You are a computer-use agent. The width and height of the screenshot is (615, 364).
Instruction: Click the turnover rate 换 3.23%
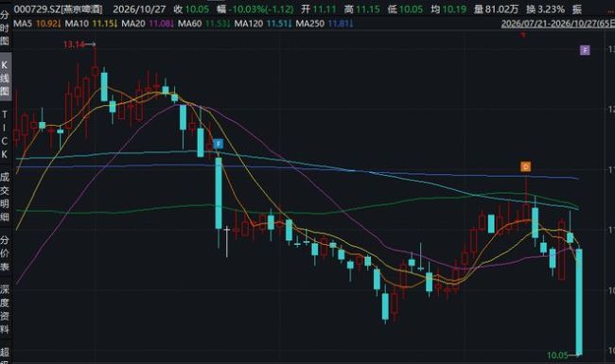pyautogui.click(x=545, y=9)
